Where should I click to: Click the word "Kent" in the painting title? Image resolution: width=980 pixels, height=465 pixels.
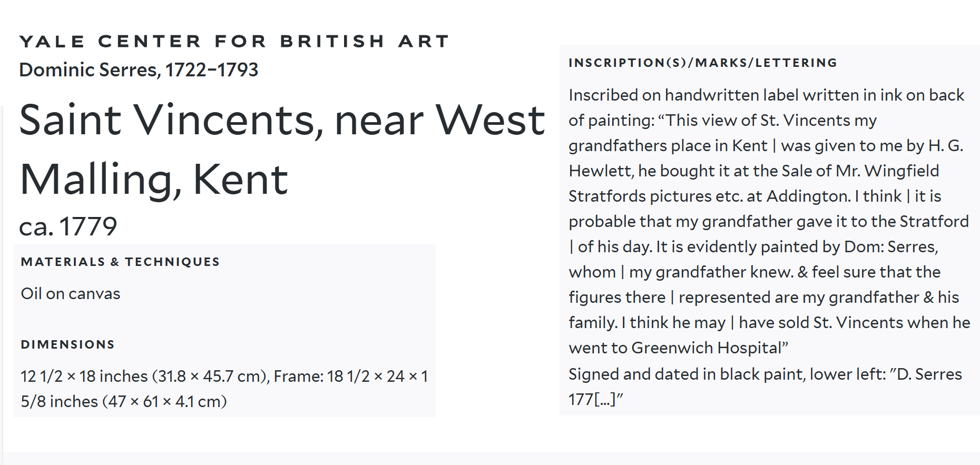(x=240, y=179)
